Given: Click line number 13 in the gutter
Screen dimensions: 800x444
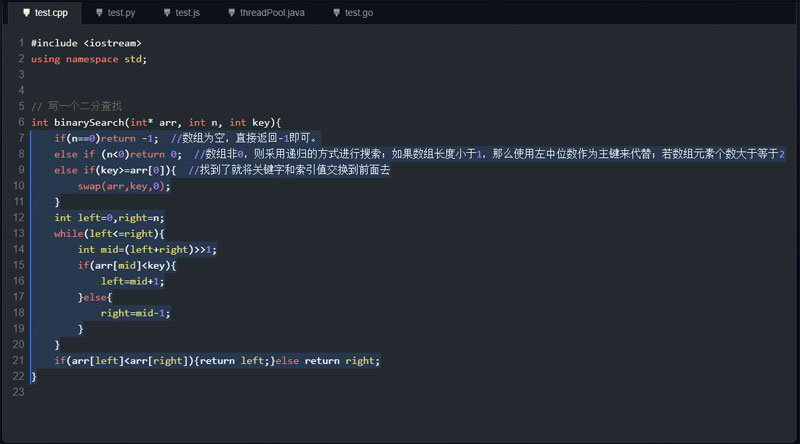Looking at the screenshot, I should (18, 233).
